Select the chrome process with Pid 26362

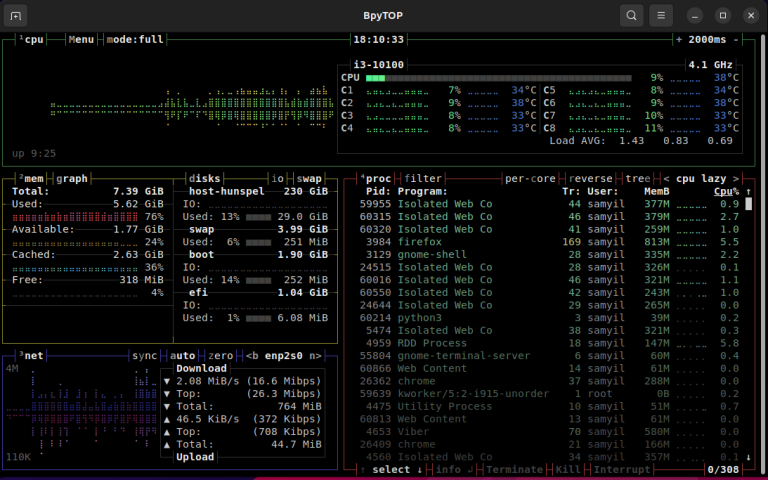coord(549,381)
